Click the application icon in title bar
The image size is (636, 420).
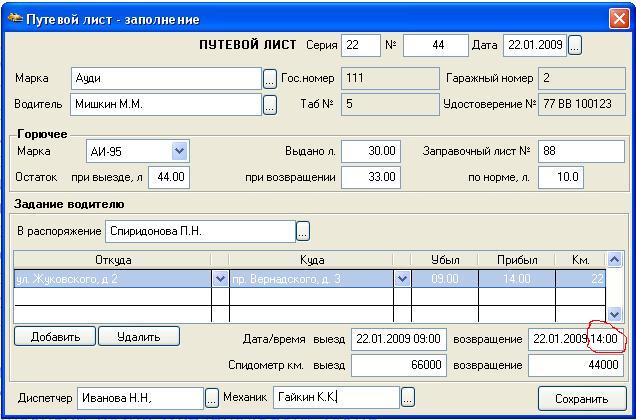coord(12,19)
